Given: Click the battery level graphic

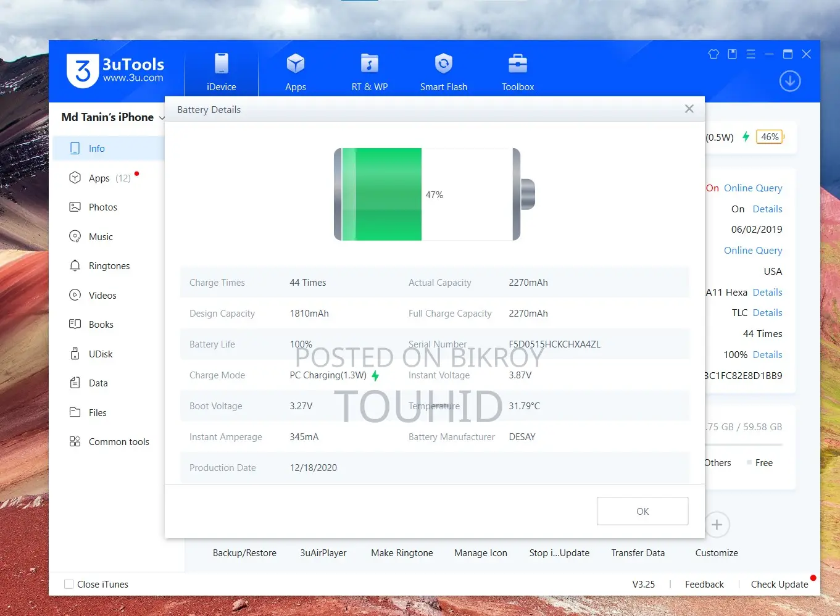Looking at the screenshot, I should coord(435,194).
